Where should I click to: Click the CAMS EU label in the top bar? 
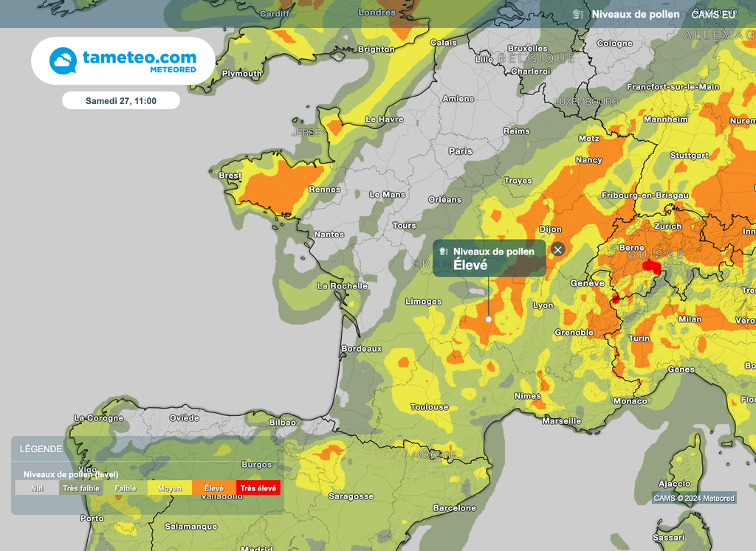(713, 15)
